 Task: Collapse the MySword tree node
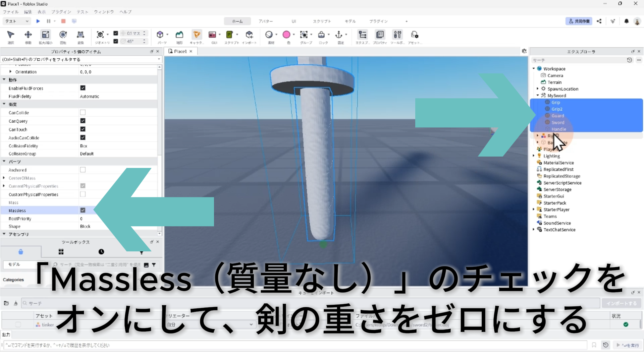pyautogui.click(x=538, y=96)
